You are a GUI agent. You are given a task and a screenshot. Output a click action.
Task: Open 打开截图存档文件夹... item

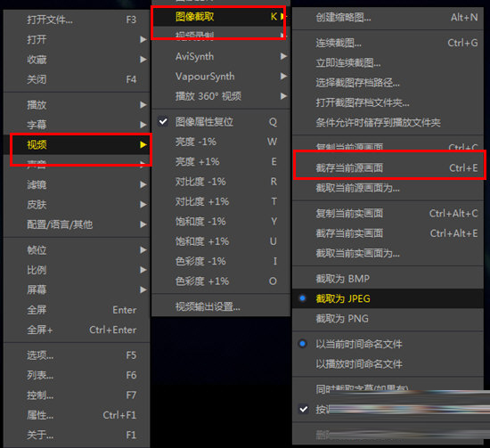tap(388, 102)
